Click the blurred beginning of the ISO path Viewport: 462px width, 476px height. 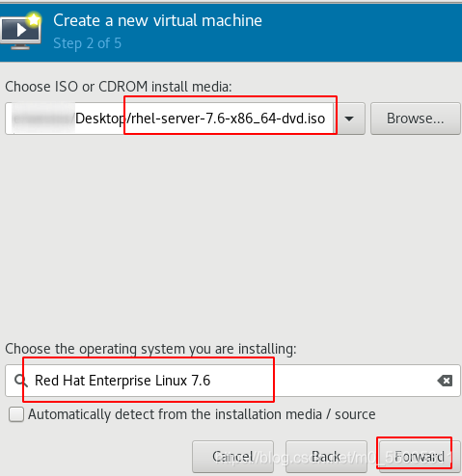tap(43, 119)
